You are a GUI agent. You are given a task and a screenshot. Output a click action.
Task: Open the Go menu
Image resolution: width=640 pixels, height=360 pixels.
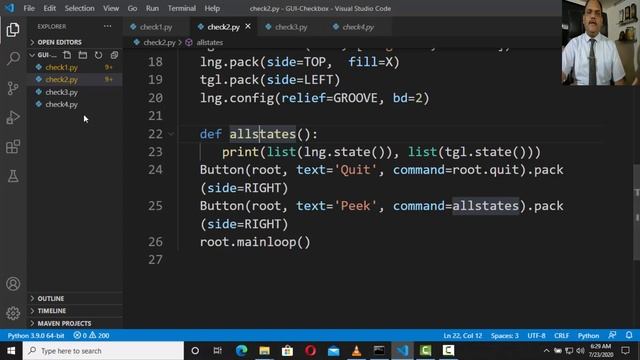(132, 8)
